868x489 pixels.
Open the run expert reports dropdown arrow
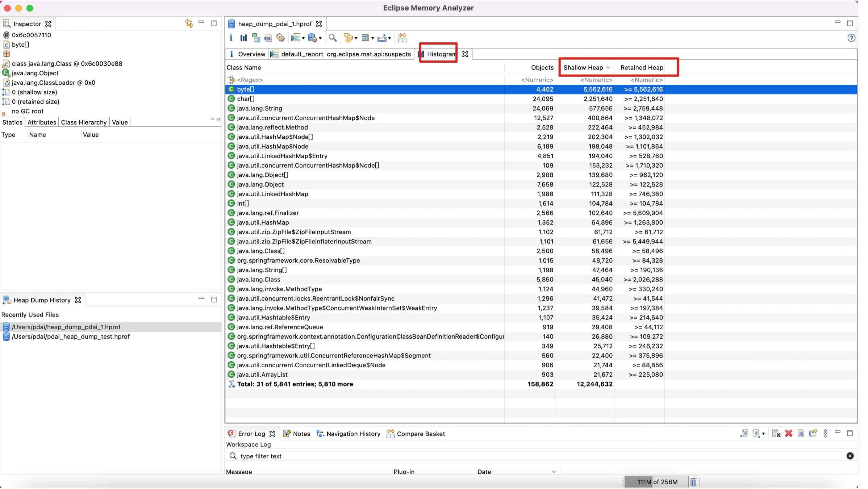[x=303, y=38]
